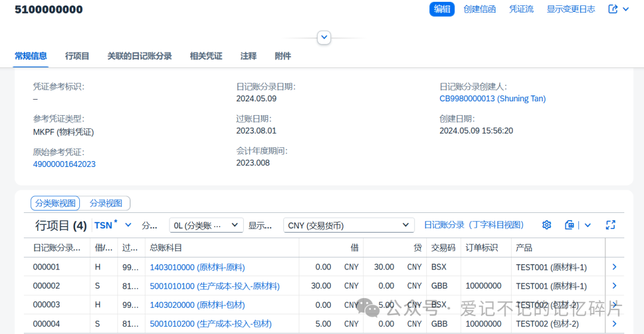Click the 日记账分录 column header
Image resolution: width=644 pixels, height=334 pixels.
click(x=57, y=248)
